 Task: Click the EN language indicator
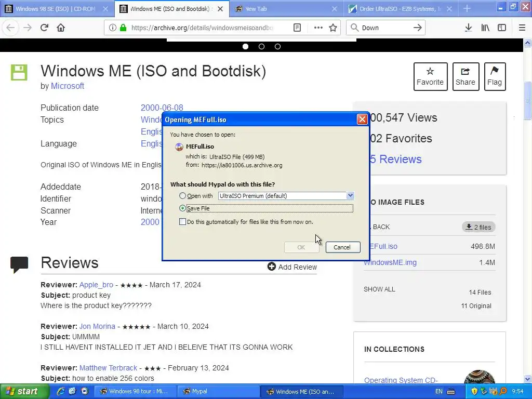point(438,392)
